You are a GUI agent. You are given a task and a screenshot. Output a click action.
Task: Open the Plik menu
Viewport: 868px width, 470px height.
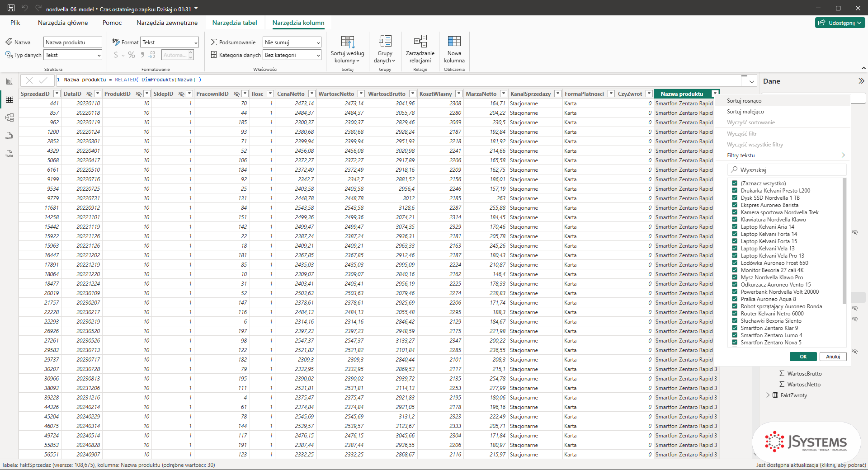pos(15,23)
